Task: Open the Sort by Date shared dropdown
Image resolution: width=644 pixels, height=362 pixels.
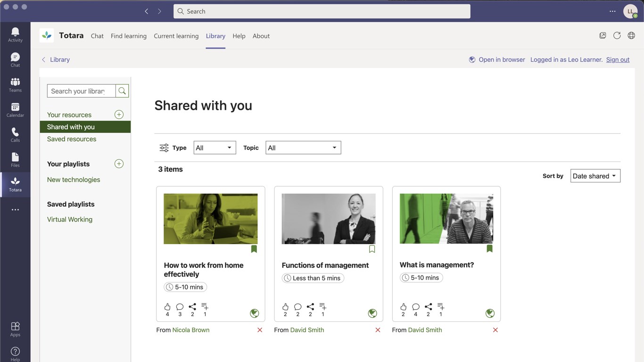Action: [x=595, y=176]
